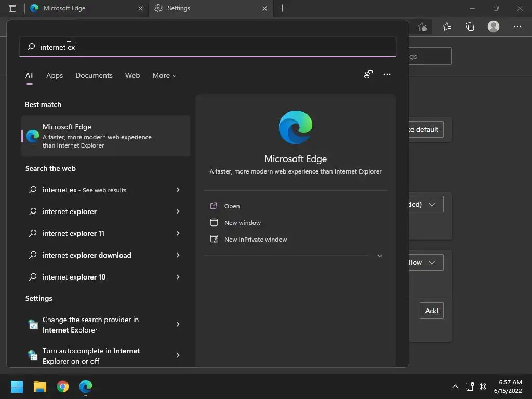Expand more actions chevron in preview pane
The width and height of the screenshot is (532, 399).
(x=380, y=256)
